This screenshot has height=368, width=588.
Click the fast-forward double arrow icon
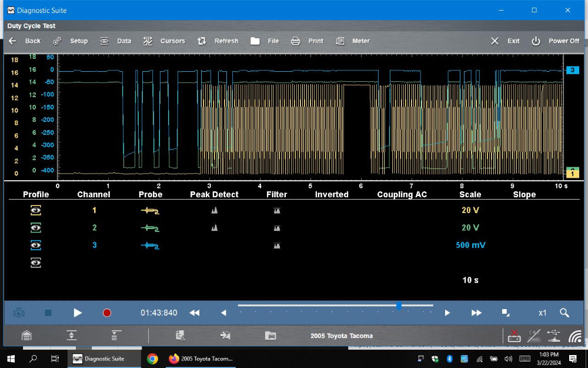coord(476,313)
